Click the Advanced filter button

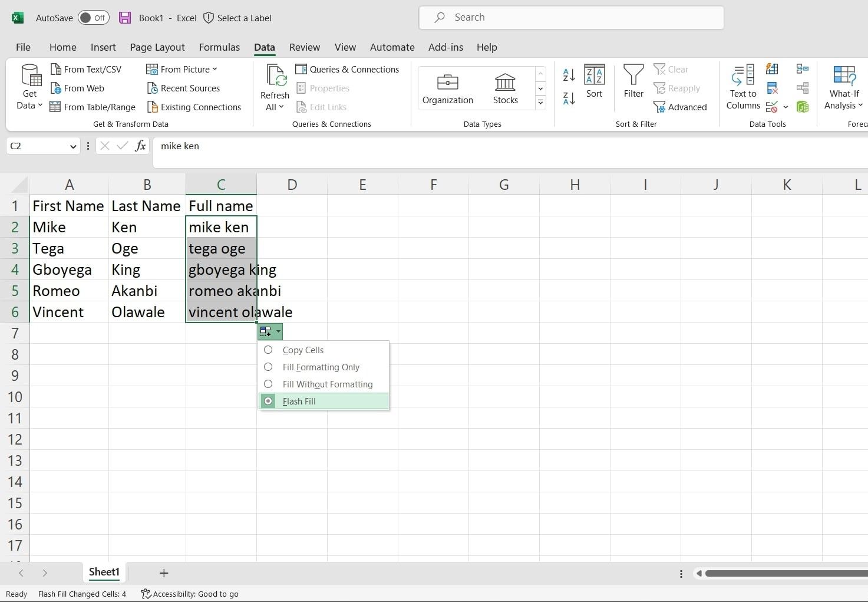pyautogui.click(x=680, y=107)
